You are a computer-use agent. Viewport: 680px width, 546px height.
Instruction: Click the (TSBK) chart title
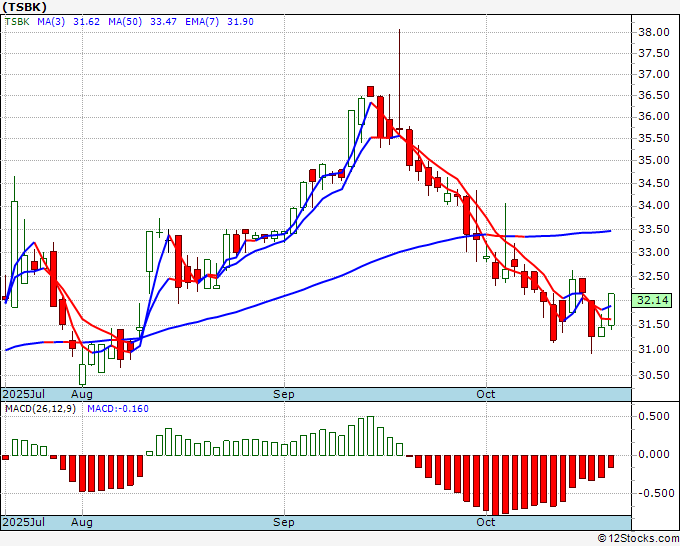coord(24,7)
